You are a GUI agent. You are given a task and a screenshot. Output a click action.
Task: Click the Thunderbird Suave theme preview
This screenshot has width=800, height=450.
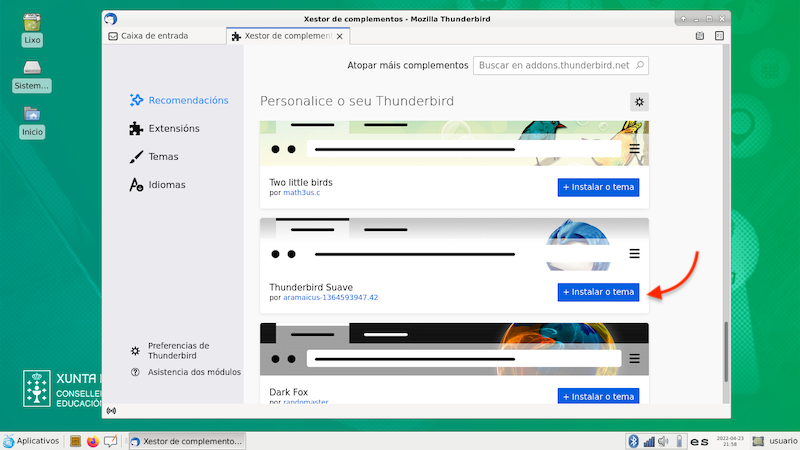tap(454, 244)
